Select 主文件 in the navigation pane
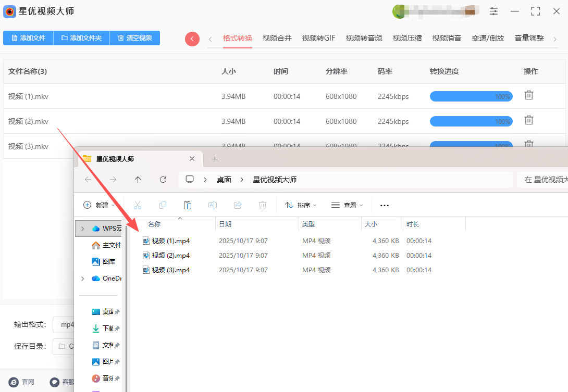Screen dimensions: 568x392 (x=106, y=245)
